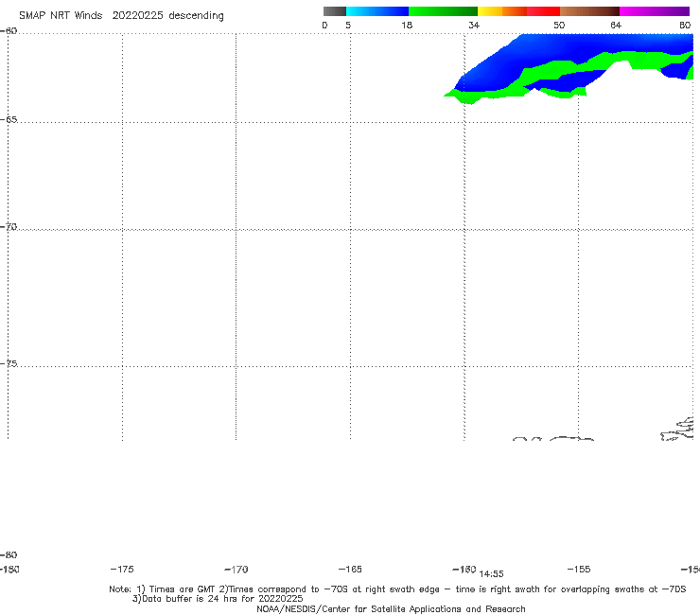Click the color bar label '34'
Screen dimensions: 700x615
click(474, 26)
